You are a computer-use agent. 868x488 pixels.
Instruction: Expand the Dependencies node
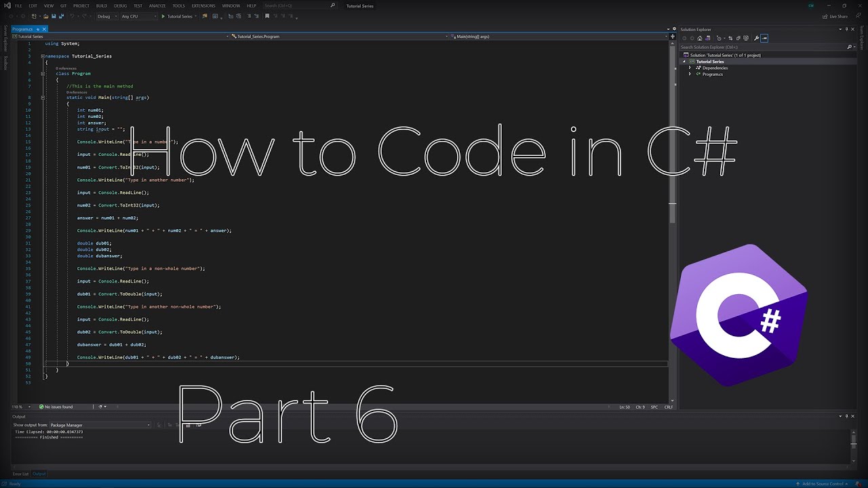[x=690, y=68]
